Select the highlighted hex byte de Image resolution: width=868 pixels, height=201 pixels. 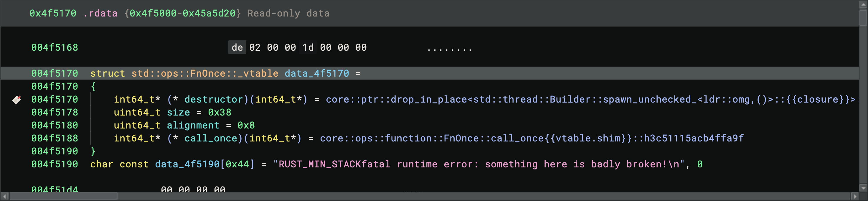click(237, 47)
